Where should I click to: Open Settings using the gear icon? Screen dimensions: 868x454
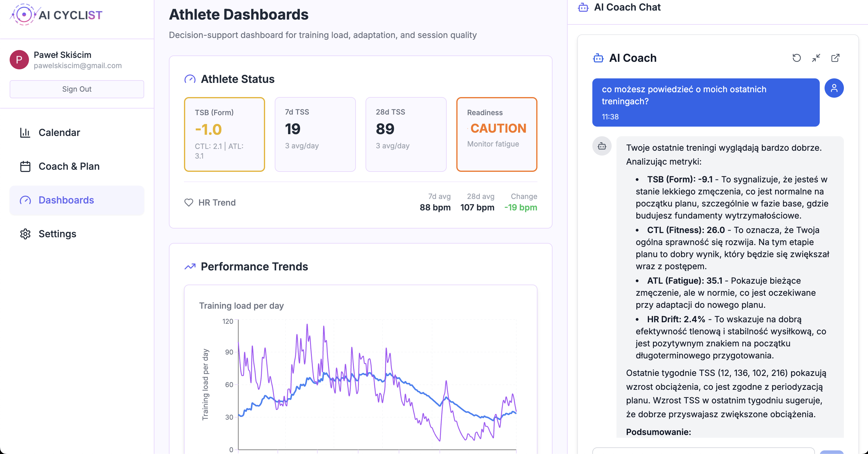click(25, 234)
